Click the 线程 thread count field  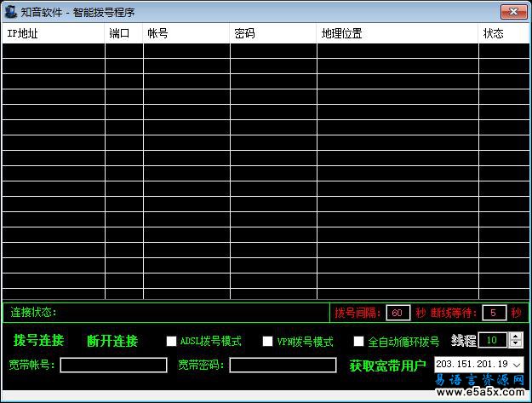[x=492, y=340]
